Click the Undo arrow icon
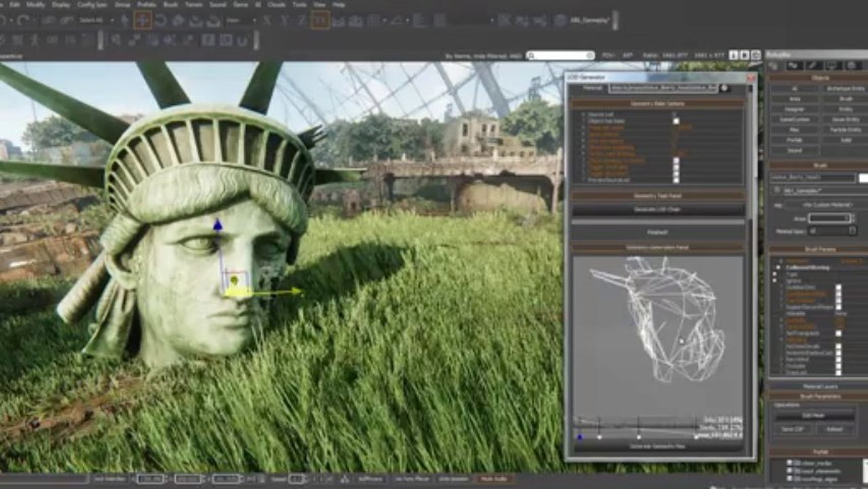This screenshot has height=489, width=868. point(3,20)
